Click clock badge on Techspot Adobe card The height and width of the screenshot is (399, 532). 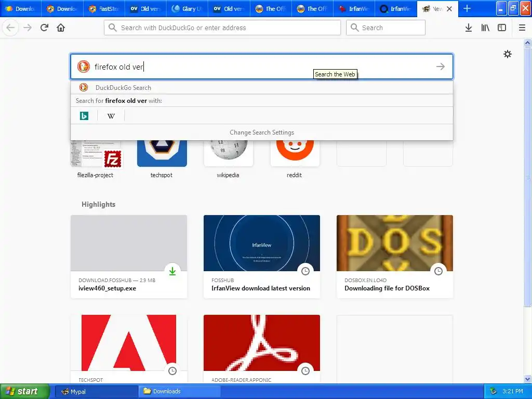pyautogui.click(x=172, y=370)
